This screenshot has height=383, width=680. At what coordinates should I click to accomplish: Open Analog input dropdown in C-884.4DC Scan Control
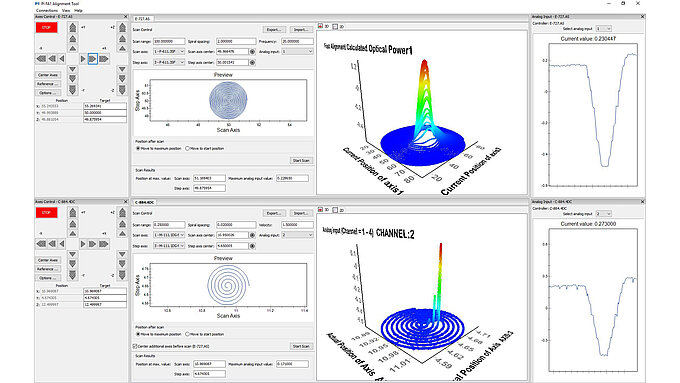click(298, 235)
